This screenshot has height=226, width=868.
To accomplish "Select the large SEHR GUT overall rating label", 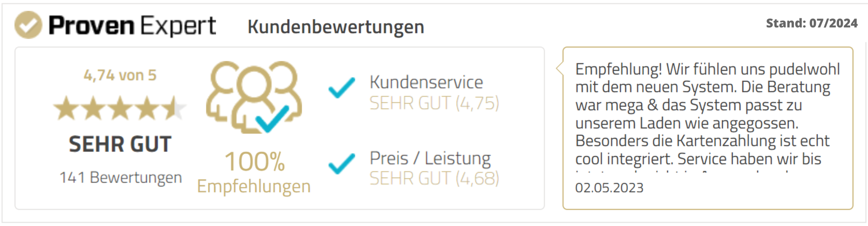I will click(x=120, y=144).
